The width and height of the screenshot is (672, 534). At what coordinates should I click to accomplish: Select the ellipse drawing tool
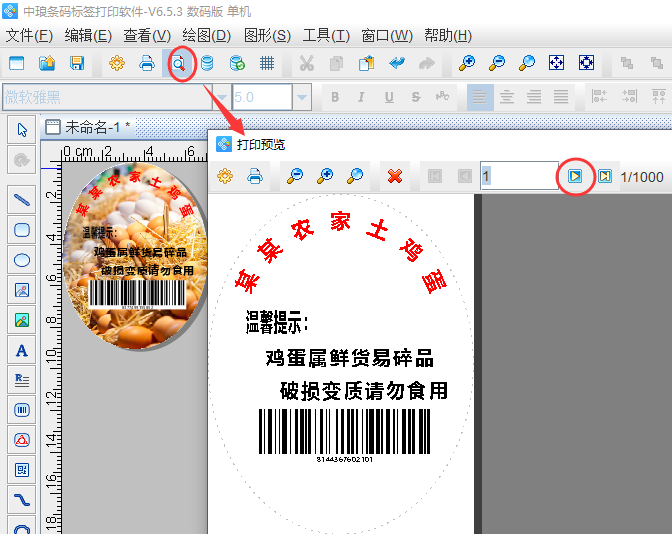point(21,260)
